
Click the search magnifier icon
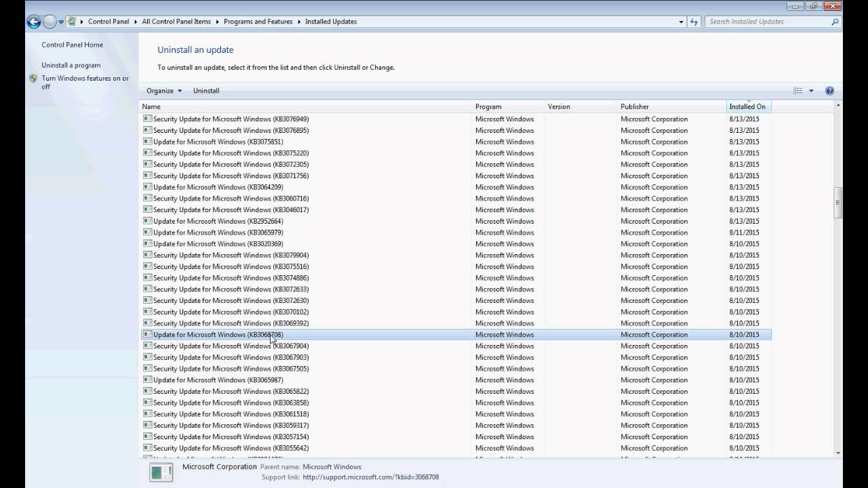835,22
